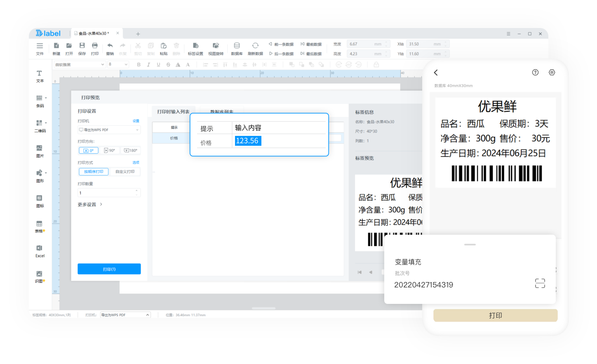Click the scan icon beside batch number
The width and height of the screenshot is (597, 364).
[x=540, y=283]
